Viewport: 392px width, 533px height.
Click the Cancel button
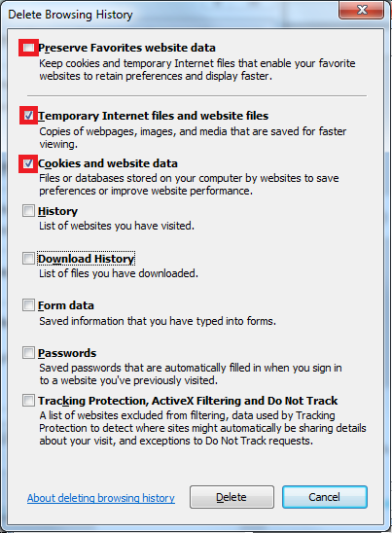click(325, 497)
